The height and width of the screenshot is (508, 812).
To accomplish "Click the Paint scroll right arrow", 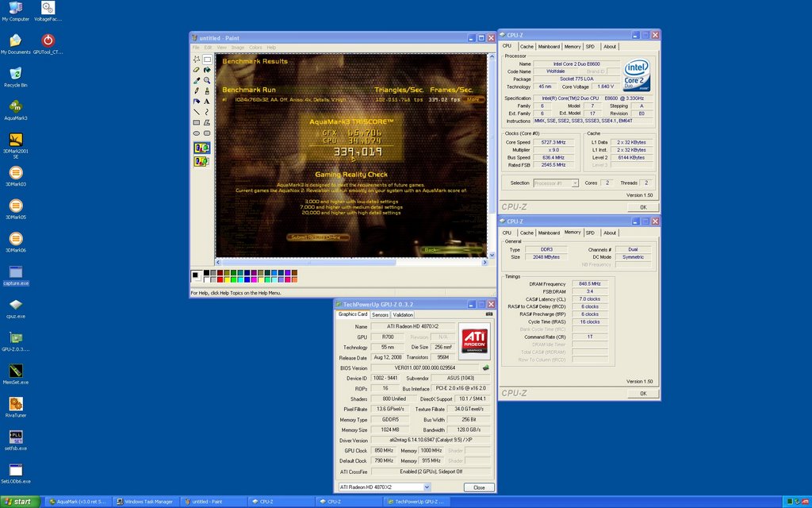I will [485, 262].
